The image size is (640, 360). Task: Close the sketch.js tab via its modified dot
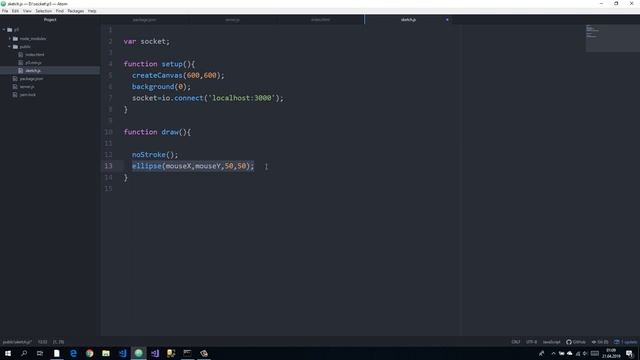(x=447, y=20)
